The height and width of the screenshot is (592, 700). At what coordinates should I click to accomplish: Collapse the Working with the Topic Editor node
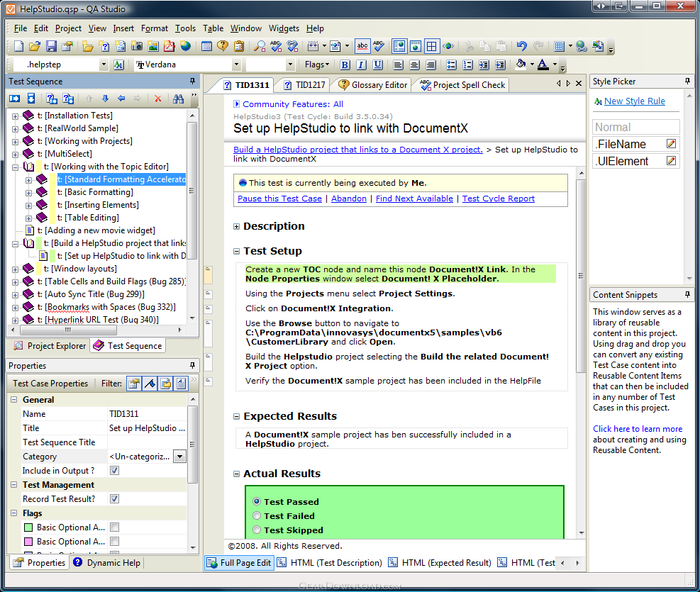[15, 167]
